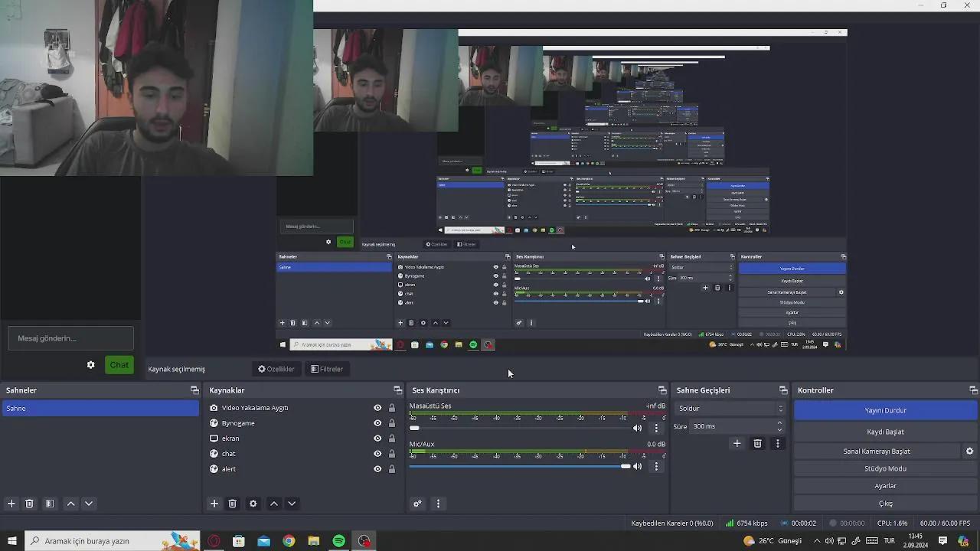The height and width of the screenshot is (551, 980).
Task: Hide the chat source
Action: click(377, 454)
